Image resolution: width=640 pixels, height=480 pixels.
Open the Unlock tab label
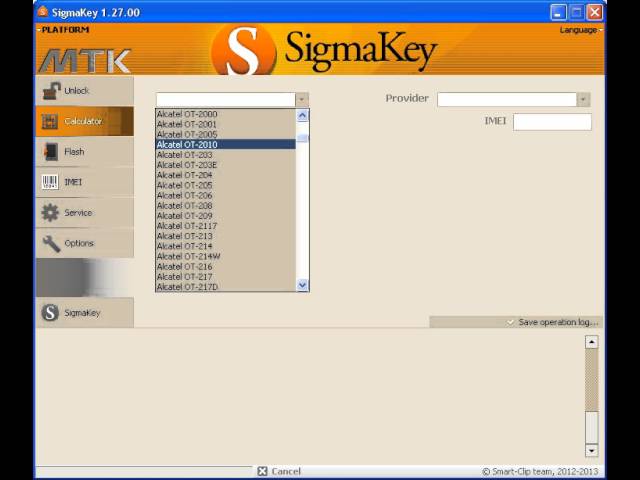[x=76, y=91]
